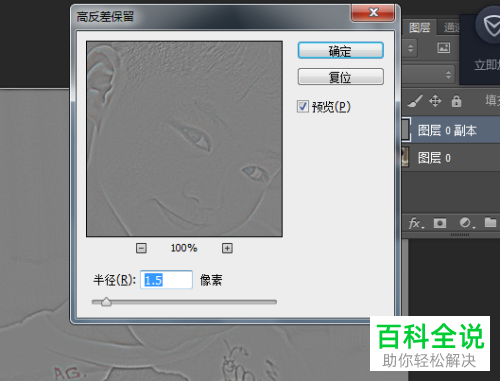Click the 像素 unit label

point(211,280)
